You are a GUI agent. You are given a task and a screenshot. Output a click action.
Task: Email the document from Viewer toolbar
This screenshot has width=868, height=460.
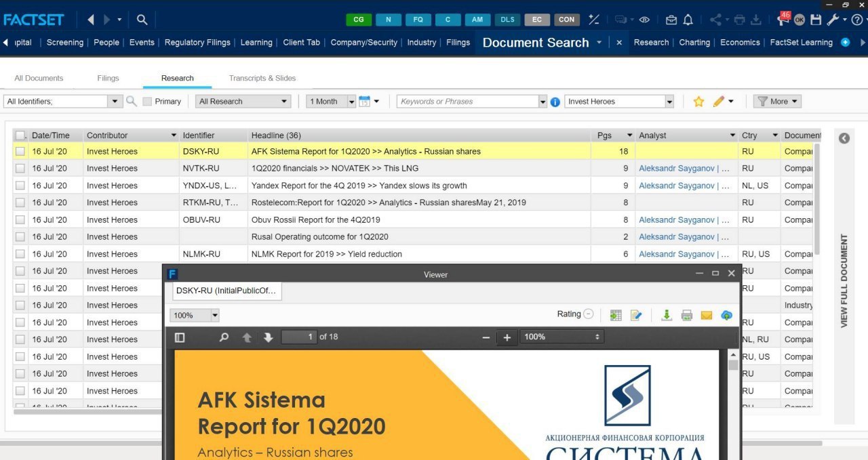706,315
